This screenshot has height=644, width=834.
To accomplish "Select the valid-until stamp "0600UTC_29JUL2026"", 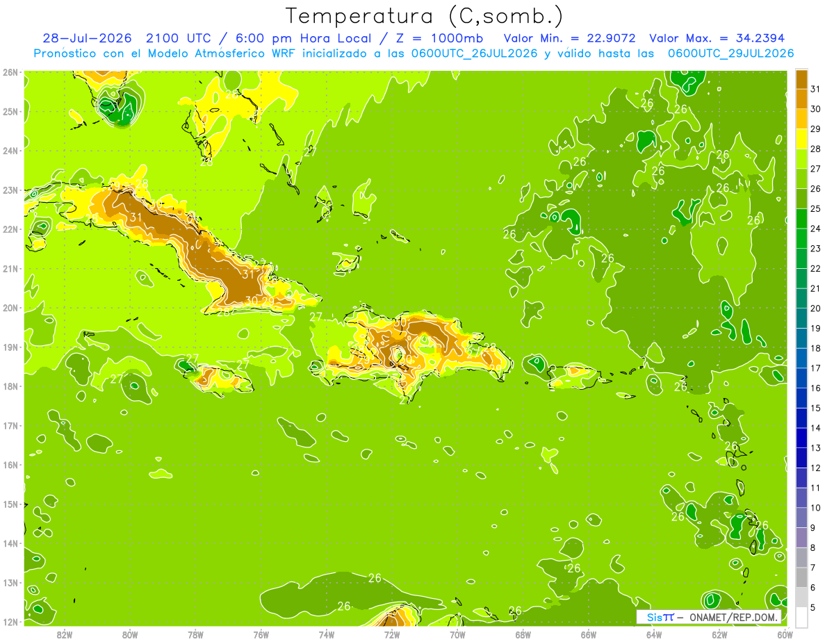I will (731, 53).
